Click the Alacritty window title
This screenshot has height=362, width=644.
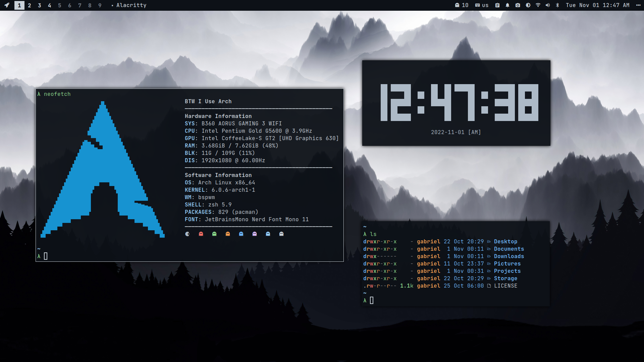pos(131,5)
